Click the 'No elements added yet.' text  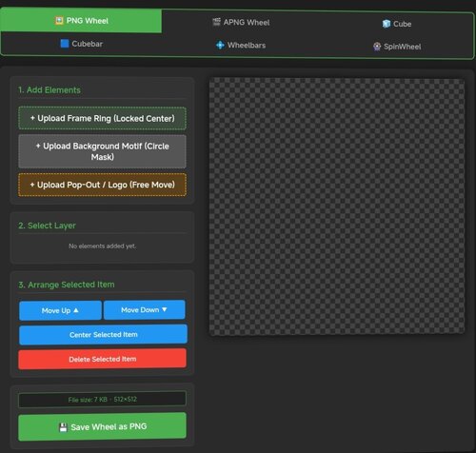coord(102,246)
